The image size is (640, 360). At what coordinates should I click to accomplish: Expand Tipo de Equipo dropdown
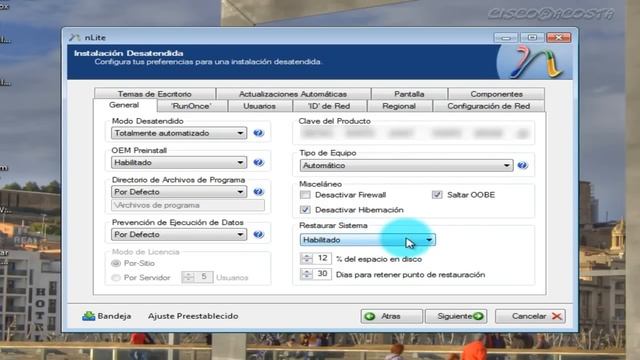click(x=407, y=165)
